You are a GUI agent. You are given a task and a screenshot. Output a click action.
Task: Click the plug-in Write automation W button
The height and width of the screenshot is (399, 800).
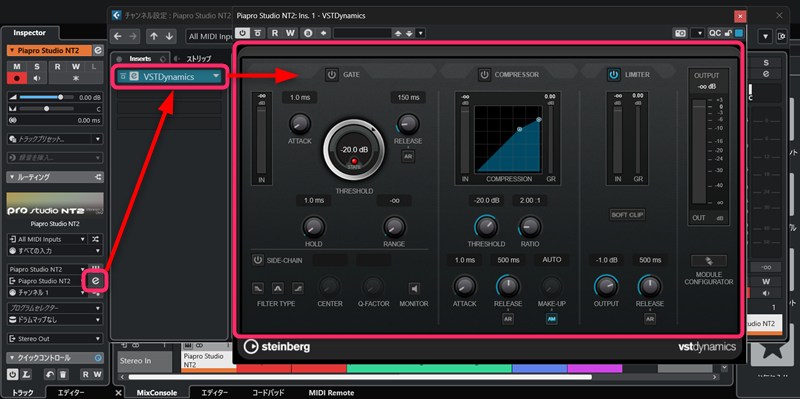coord(290,33)
